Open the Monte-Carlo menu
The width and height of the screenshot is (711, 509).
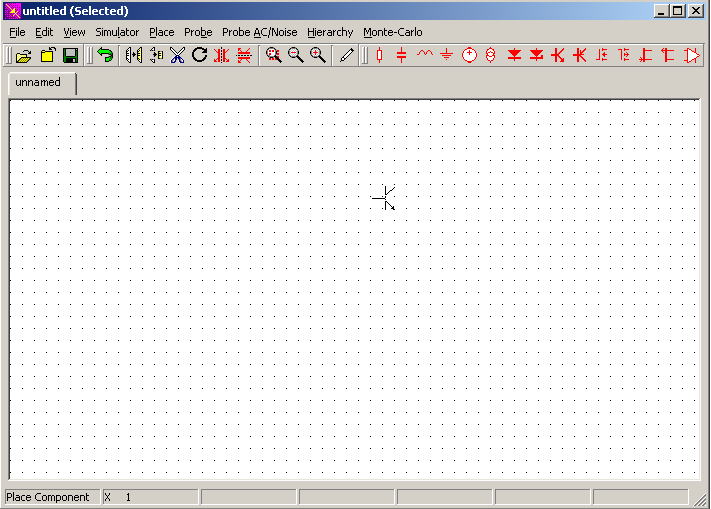[393, 32]
